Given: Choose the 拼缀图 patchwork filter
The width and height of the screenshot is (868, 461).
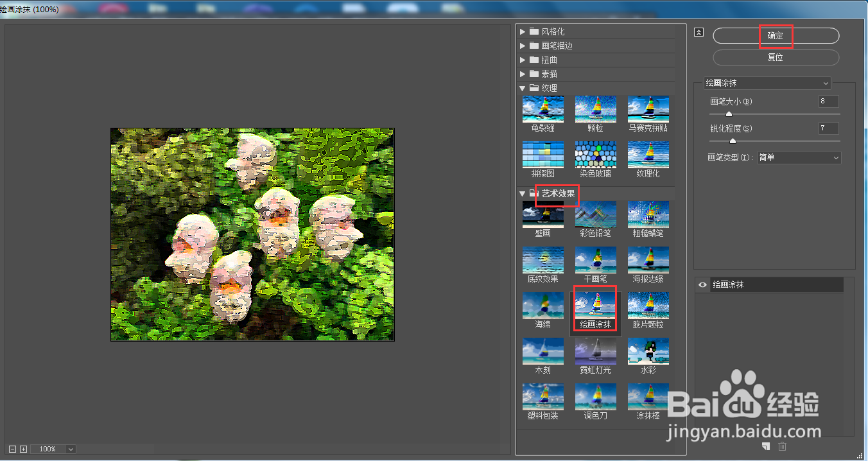Looking at the screenshot, I should [x=543, y=155].
